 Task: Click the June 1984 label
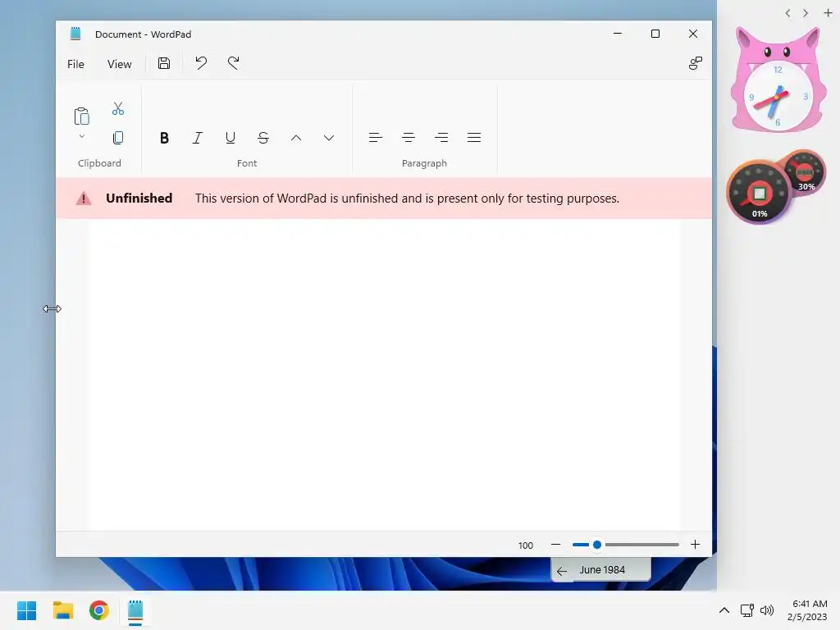pyautogui.click(x=602, y=570)
